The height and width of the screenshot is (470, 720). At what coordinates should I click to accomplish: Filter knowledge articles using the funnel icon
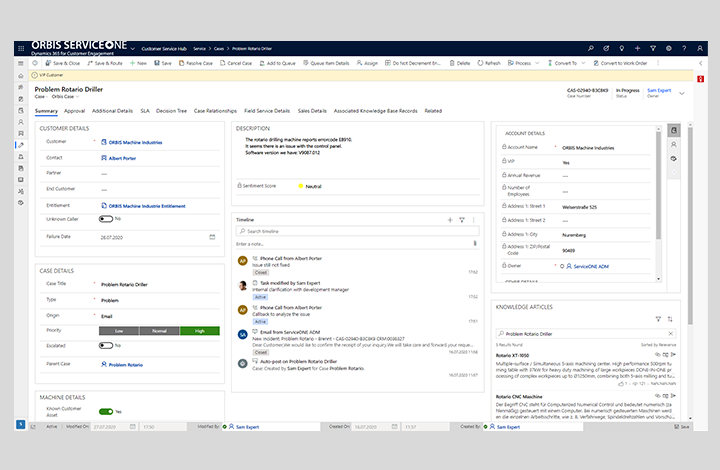pos(658,319)
